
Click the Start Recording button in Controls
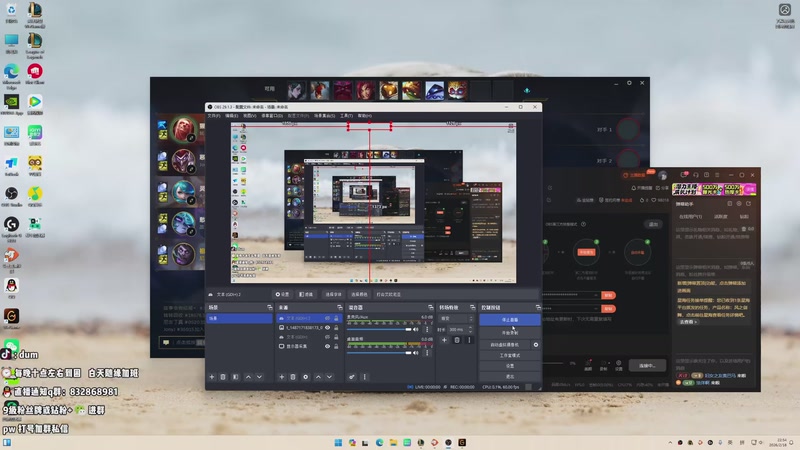(509, 332)
